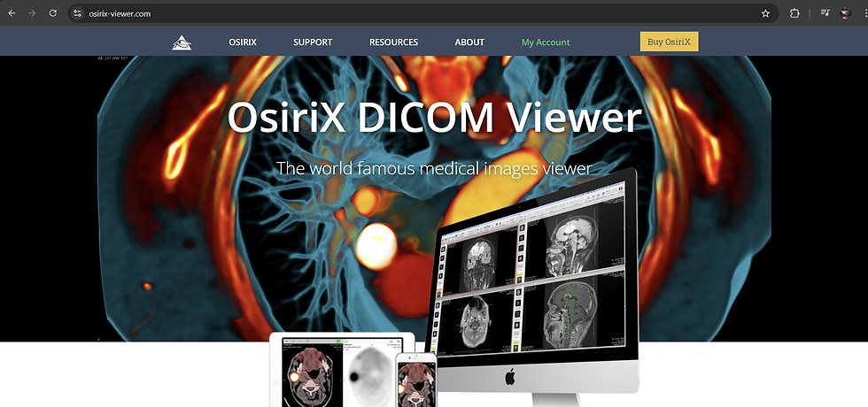This screenshot has width=868, height=407.
Task: Click the Buy OsiriX button
Action: click(x=670, y=42)
